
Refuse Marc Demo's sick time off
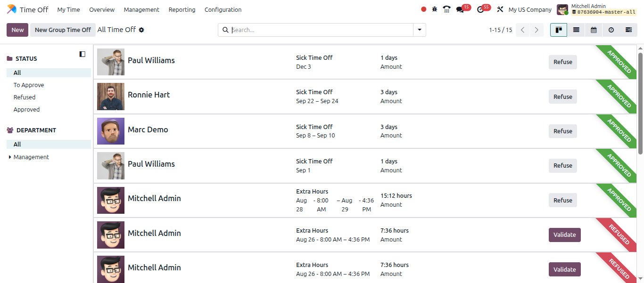tap(562, 131)
